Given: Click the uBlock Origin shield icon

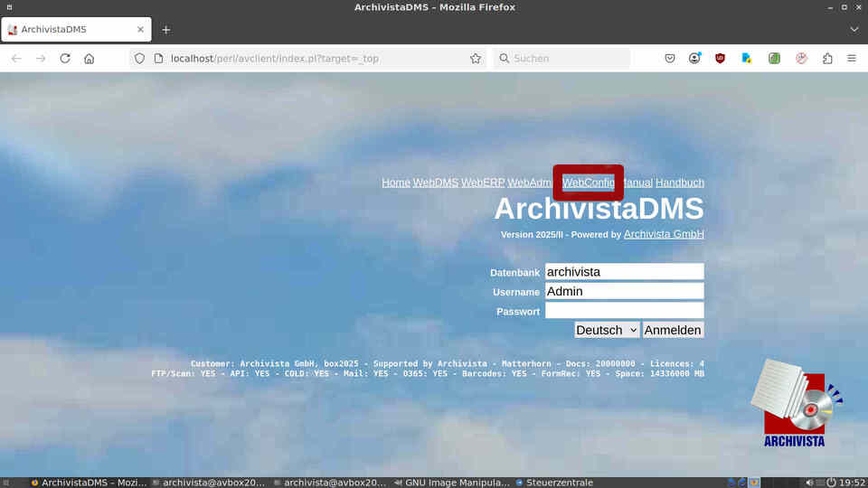Looking at the screenshot, I should (x=721, y=58).
